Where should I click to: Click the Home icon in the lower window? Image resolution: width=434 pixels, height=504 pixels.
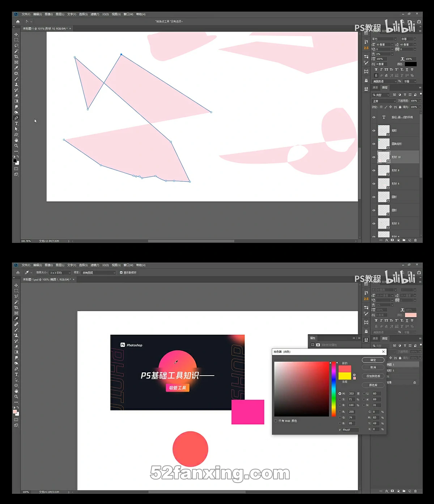coord(18,273)
